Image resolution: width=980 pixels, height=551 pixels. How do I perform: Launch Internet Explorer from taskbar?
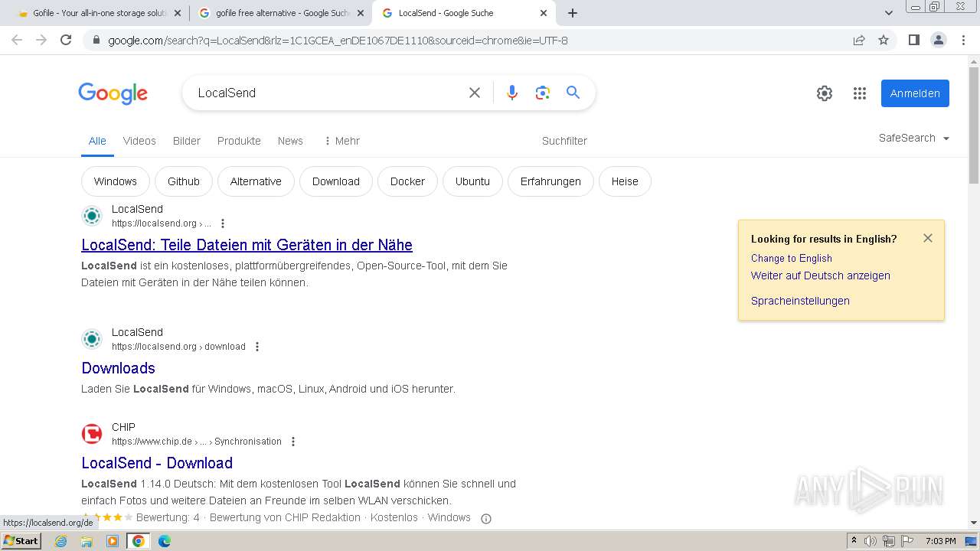61,541
